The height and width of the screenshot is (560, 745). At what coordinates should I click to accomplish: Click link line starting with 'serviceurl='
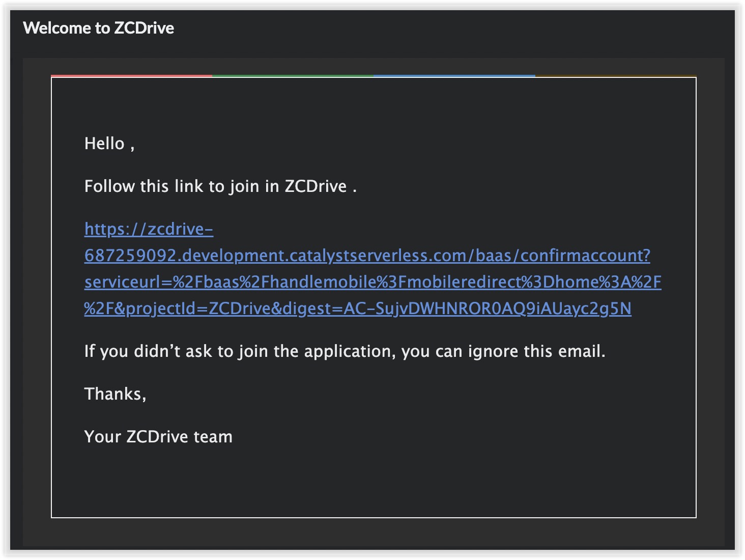click(372, 282)
